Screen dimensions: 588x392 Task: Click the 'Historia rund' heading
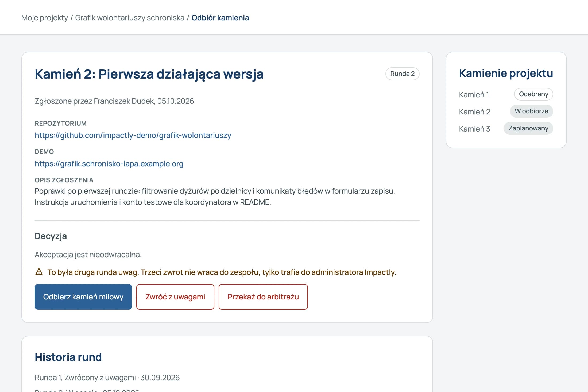tap(68, 357)
